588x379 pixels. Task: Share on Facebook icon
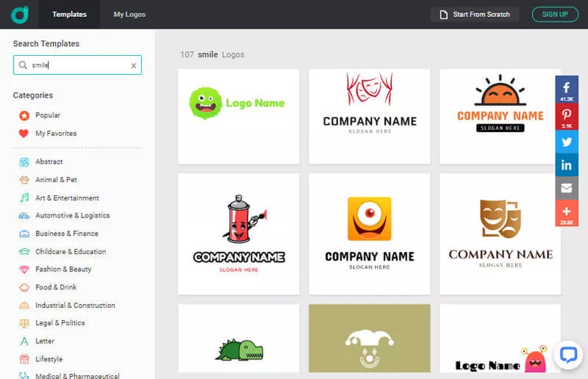[x=567, y=90]
